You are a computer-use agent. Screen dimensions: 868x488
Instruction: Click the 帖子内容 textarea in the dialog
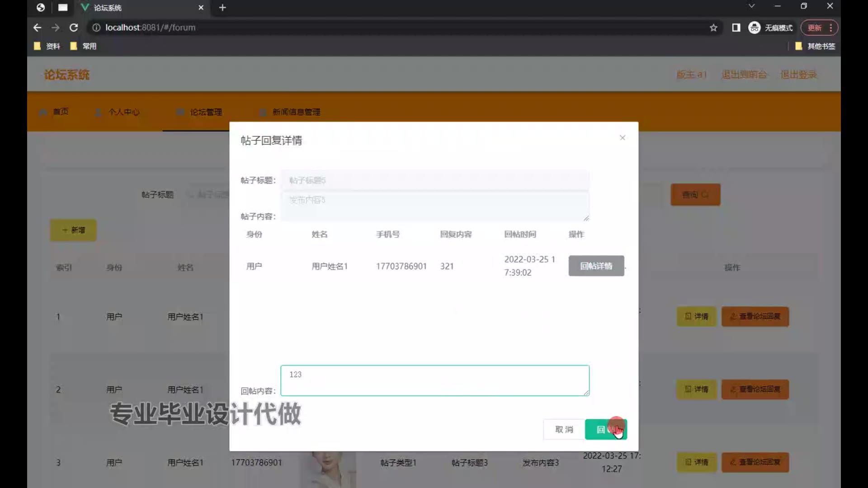(x=435, y=206)
